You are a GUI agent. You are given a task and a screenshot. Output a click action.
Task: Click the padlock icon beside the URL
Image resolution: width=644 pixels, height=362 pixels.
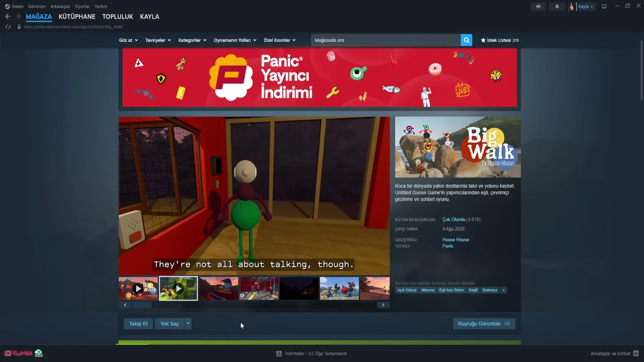(19, 27)
